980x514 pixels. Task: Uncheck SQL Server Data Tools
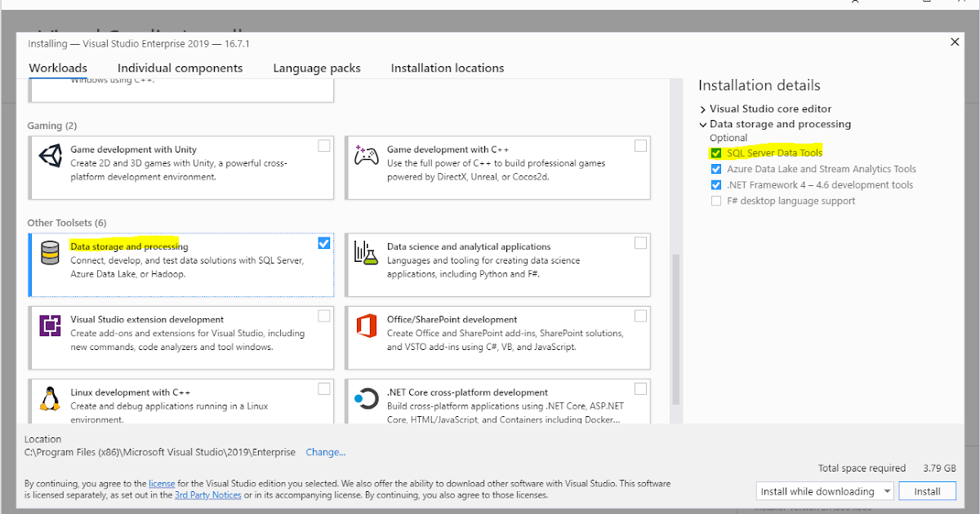pos(715,153)
